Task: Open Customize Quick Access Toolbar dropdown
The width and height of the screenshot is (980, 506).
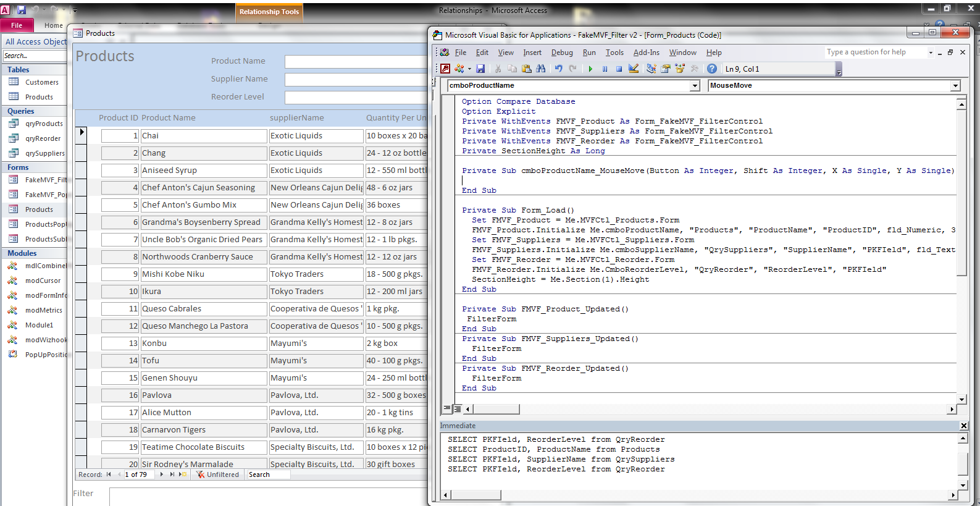Action: (x=75, y=11)
